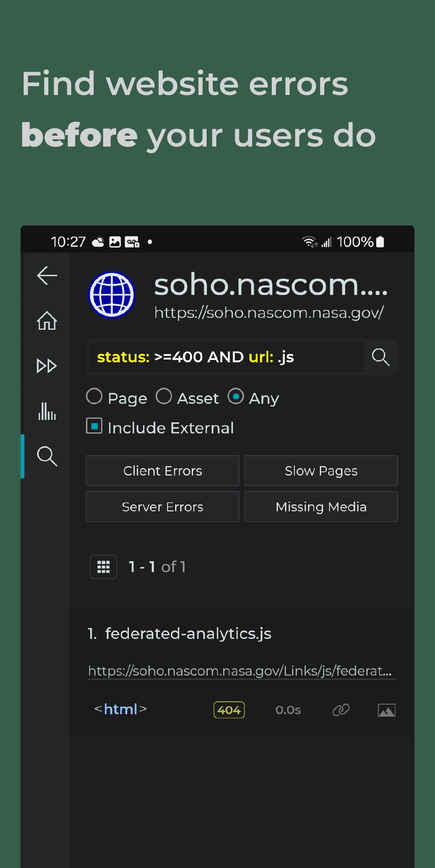This screenshot has width=435, height=868.
Task: Toggle the Include External checkbox
Action: pos(94,426)
